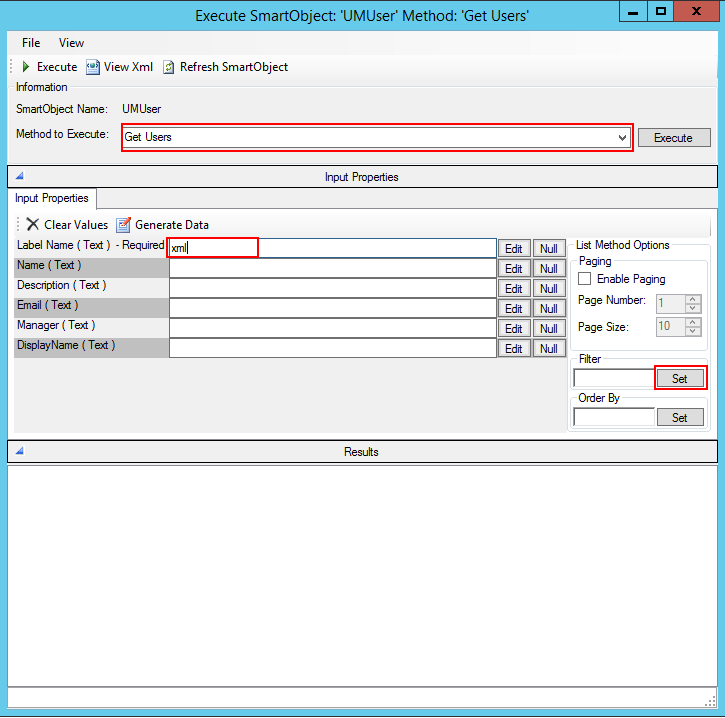Screen dimensions: 725x718
Task: Click into the Label Name text field
Action: point(332,247)
